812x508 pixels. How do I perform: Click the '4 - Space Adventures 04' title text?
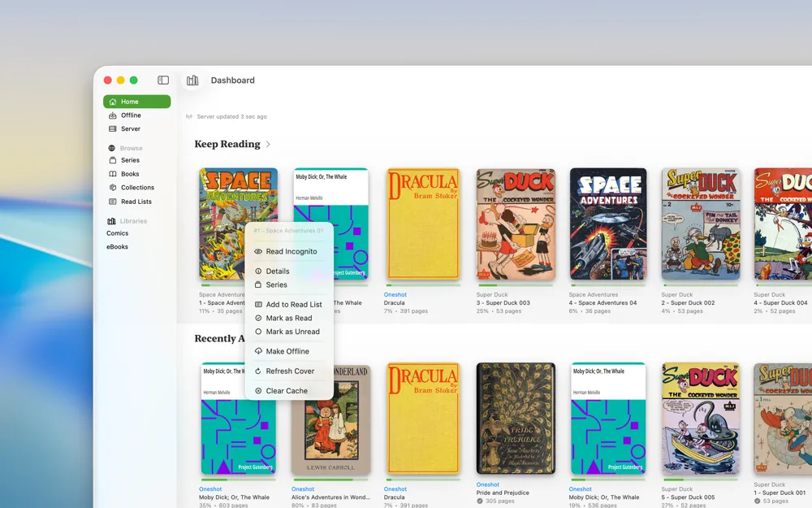point(603,302)
